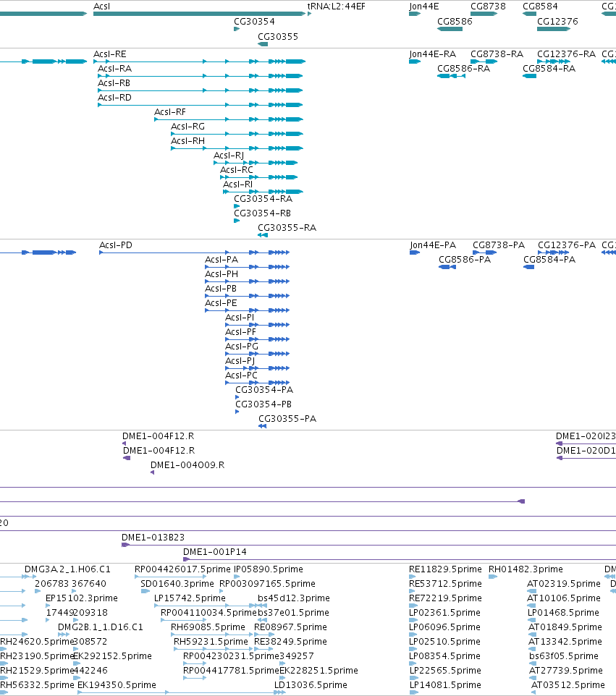This screenshot has width=616, height=696.
Task: Click the CG8586-RA transcript label
Action: pos(464,69)
